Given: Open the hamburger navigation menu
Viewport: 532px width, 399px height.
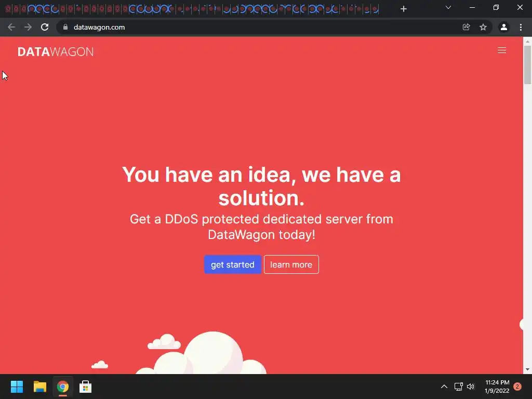Looking at the screenshot, I should pyautogui.click(x=501, y=50).
